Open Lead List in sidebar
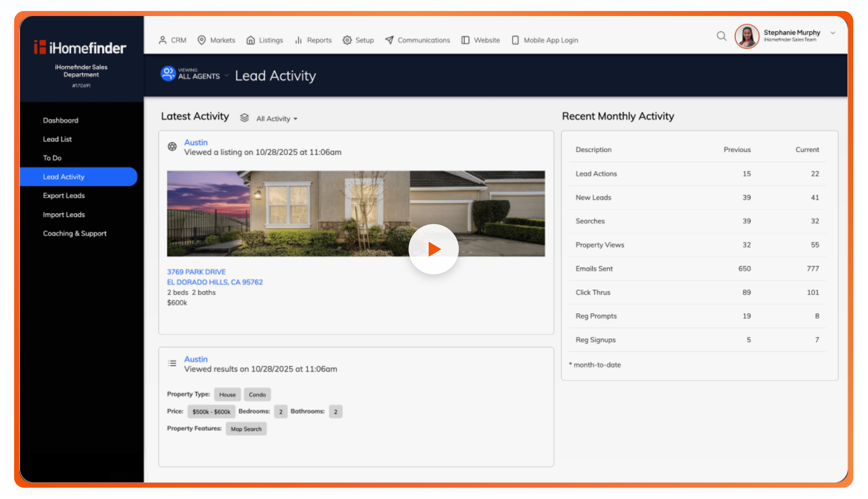This screenshot has width=868, height=499. click(57, 139)
